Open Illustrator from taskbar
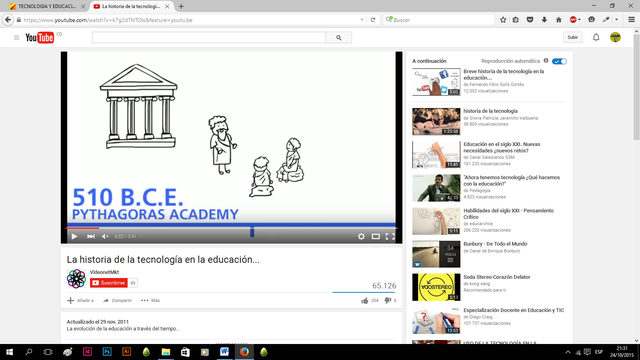Screen dimensions: 640x360 [x=127, y=351]
